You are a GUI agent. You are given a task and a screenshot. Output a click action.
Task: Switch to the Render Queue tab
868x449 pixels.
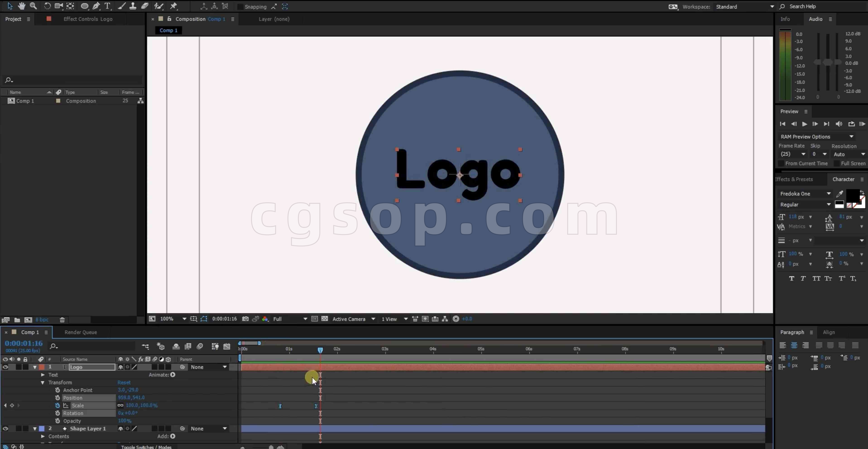click(x=81, y=332)
